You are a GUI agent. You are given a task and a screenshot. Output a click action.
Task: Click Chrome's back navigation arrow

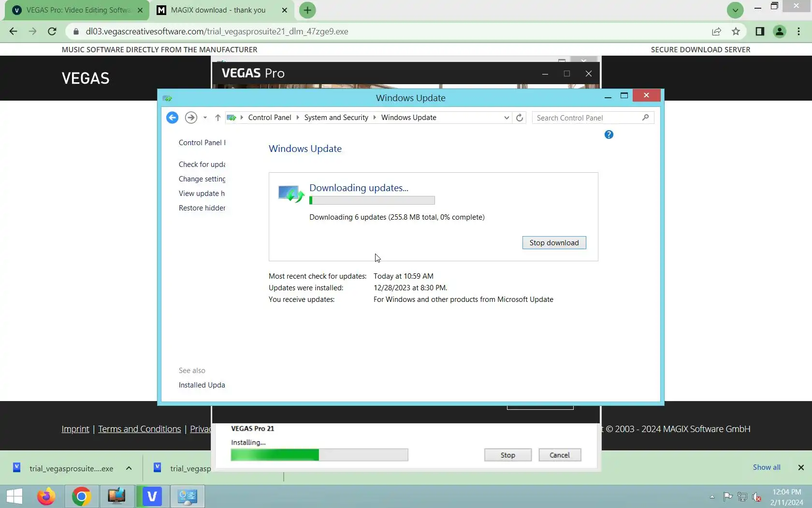pyautogui.click(x=13, y=31)
